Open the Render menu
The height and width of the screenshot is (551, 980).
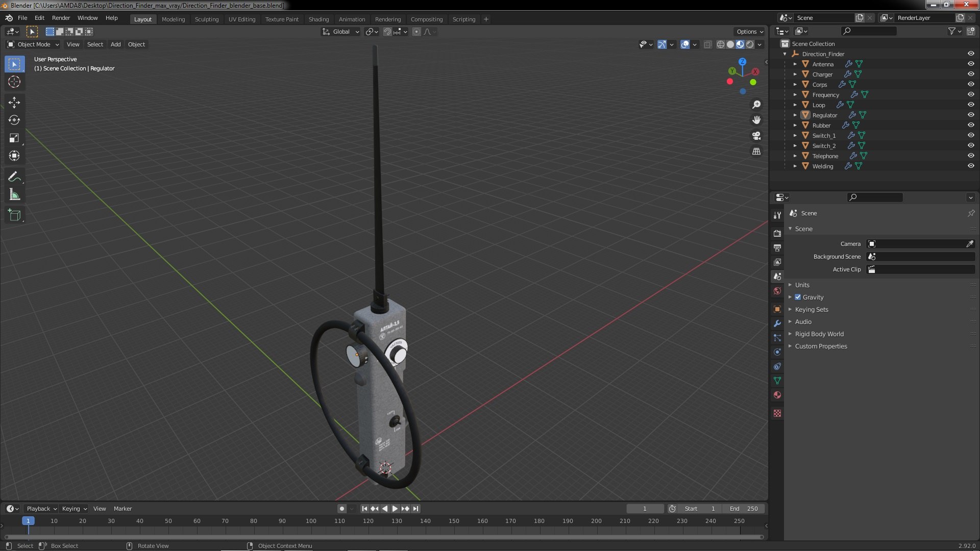61,18
